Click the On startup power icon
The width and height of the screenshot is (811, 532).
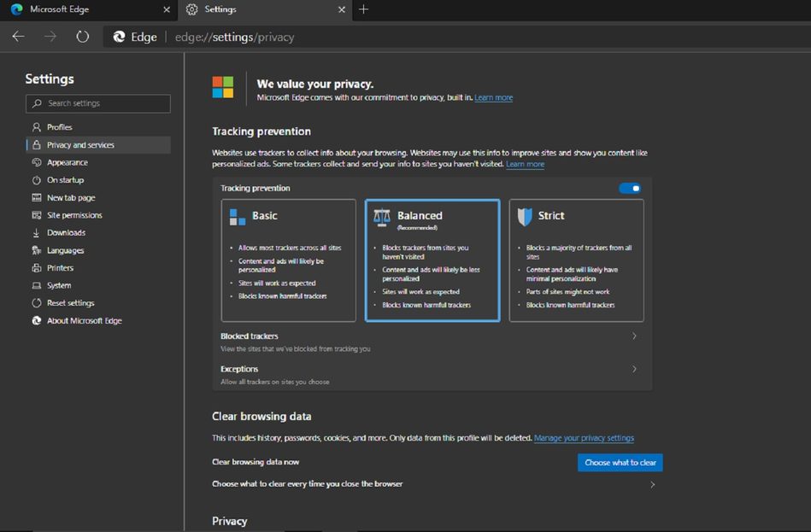[36, 180]
